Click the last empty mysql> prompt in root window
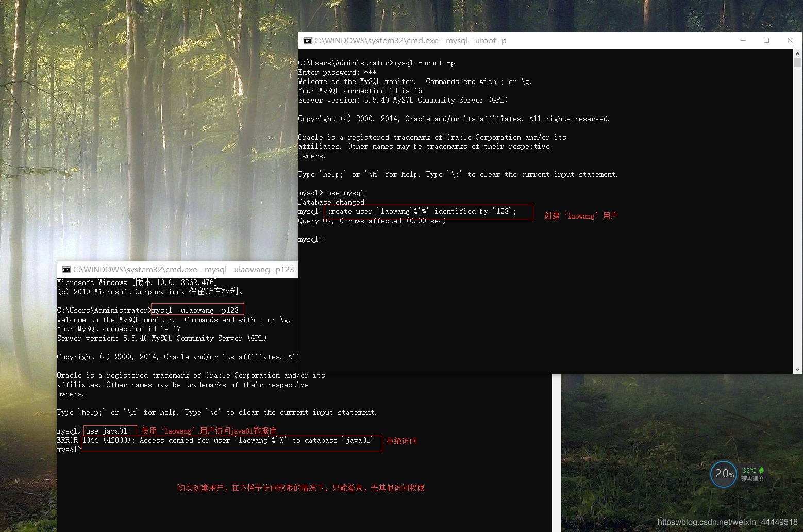 click(311, 240)
